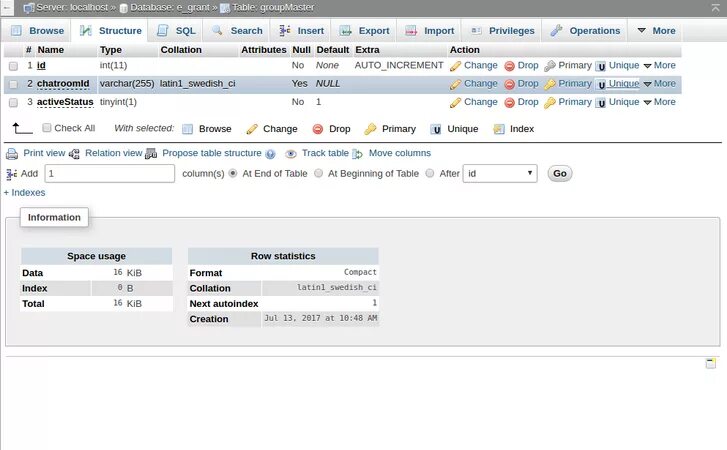Click Change pencil icon for id row
727x450 pixels.
point(455,66)
